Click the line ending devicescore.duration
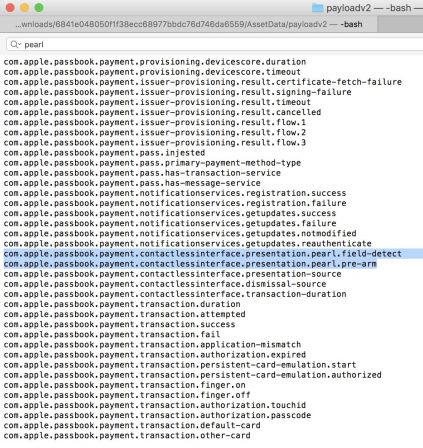This screenshot has width=423, height=448. pyautogui.click(x=155, y=62)
